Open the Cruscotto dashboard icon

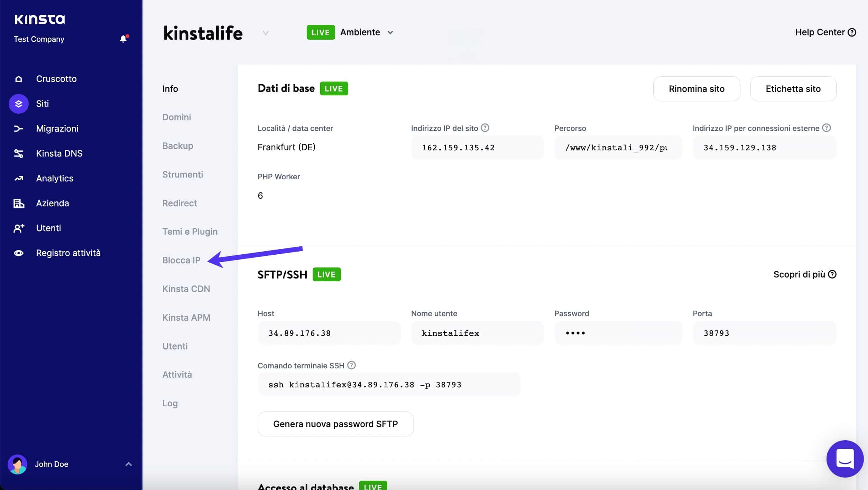point(18,79)
